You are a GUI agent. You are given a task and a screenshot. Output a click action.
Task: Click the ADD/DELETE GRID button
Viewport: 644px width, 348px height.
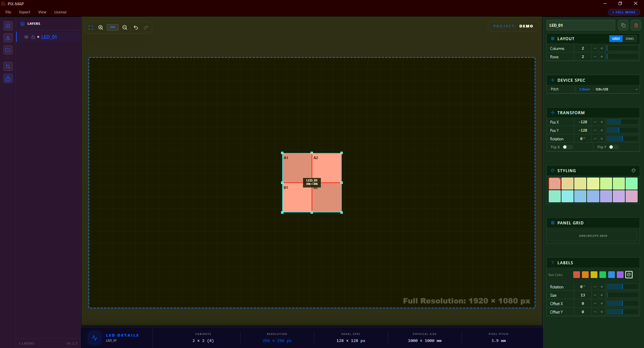click(593, 235)
